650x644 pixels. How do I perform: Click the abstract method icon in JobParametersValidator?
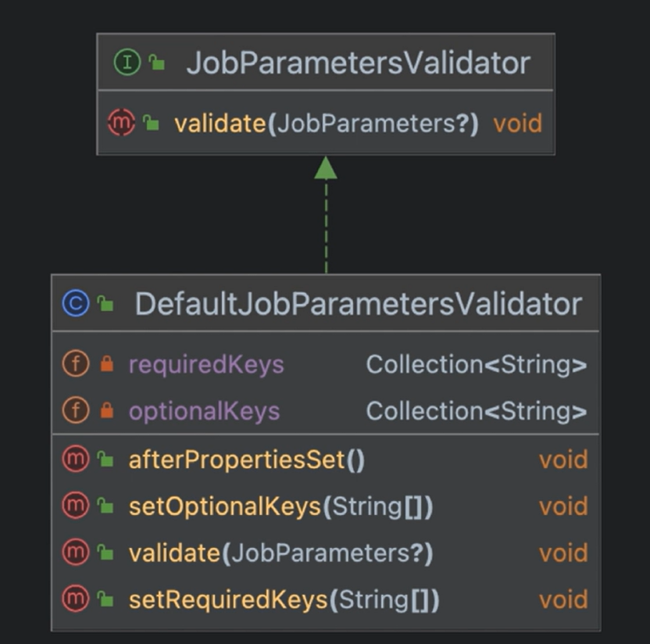[121, 123]
